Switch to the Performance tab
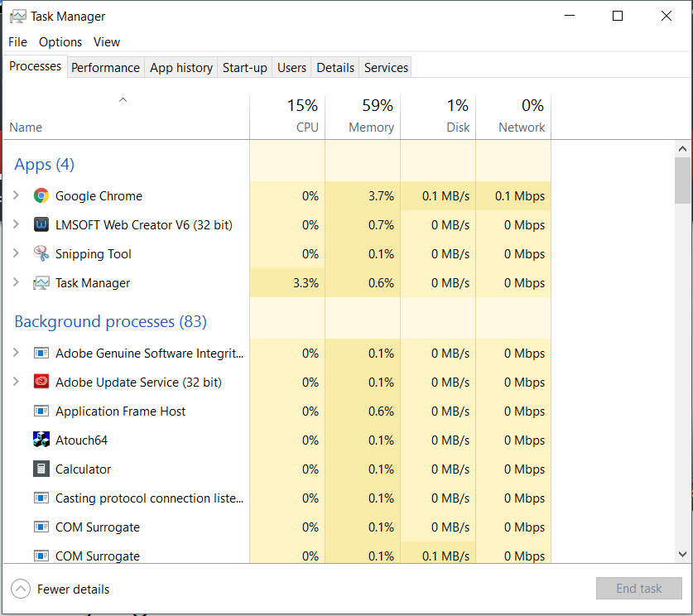This screenshot has height=616, width=693. pos(105,68)
